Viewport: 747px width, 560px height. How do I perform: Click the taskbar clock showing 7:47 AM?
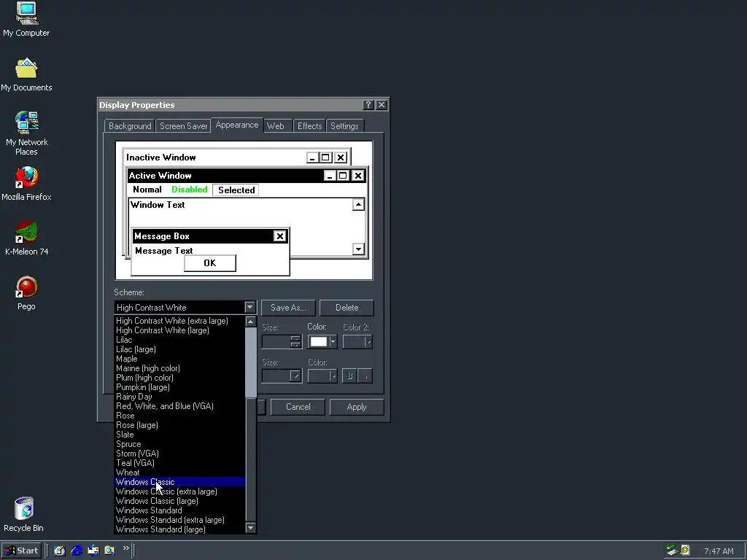point(719,551)
